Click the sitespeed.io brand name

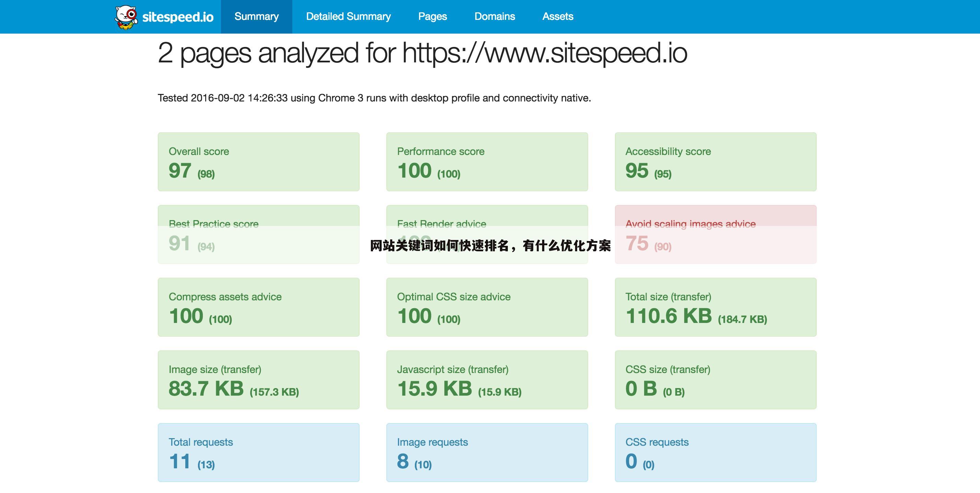[178, 17]
